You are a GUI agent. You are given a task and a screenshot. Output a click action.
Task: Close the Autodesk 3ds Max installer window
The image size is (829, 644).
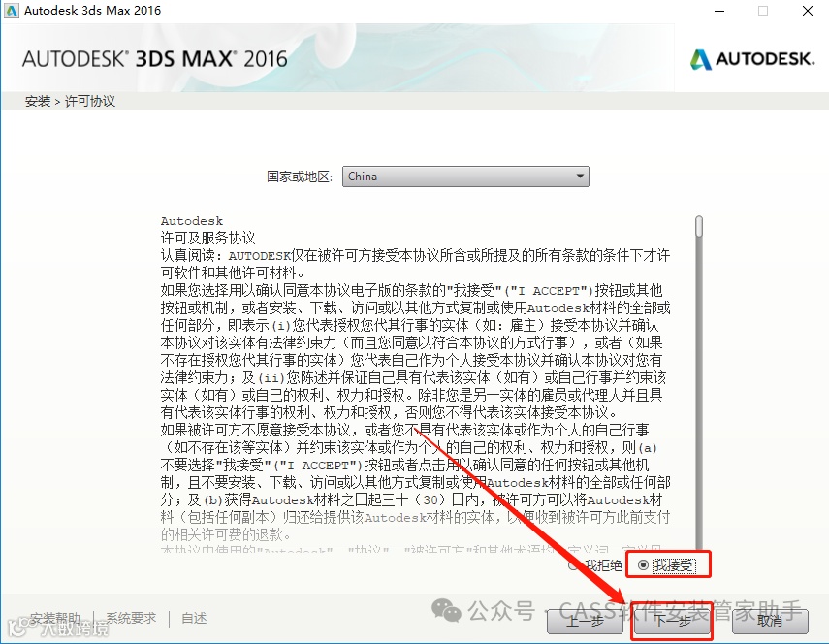(x=808, y=11)
